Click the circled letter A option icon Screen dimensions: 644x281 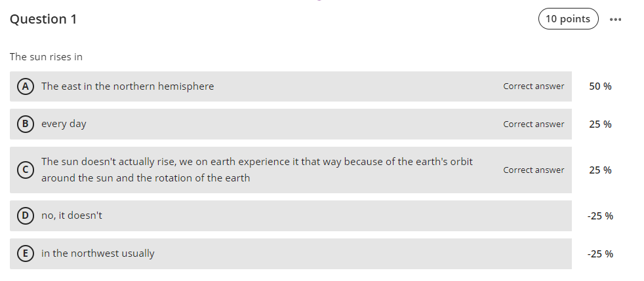25,86
